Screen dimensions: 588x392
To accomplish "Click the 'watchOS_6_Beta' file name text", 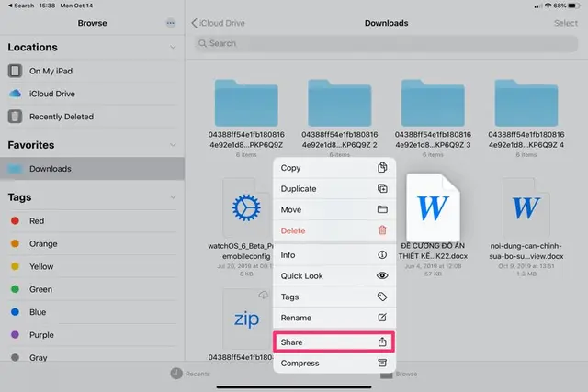I will pos(241,252).
